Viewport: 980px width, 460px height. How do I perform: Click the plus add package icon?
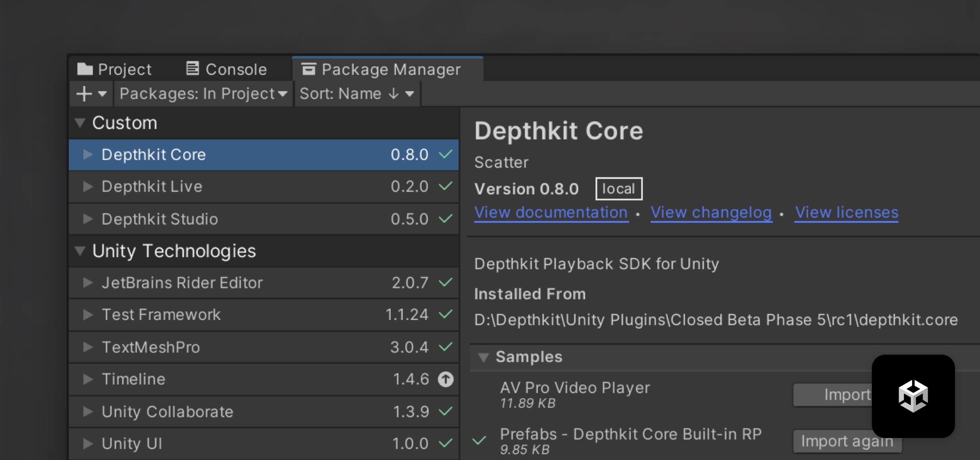coord(84,94)
